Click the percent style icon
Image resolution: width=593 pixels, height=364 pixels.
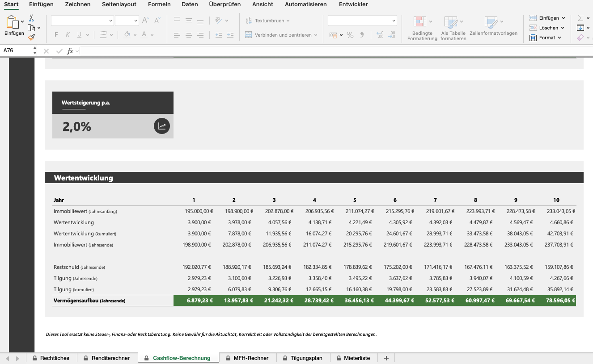[x=350, y=35]
